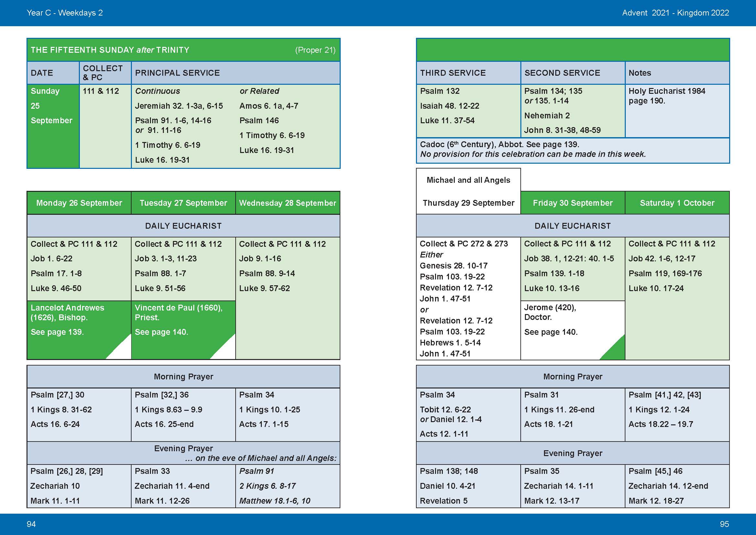756x535 pixels.
Task: Click 'See page 140' under Jerome
Action: point(551,332)
